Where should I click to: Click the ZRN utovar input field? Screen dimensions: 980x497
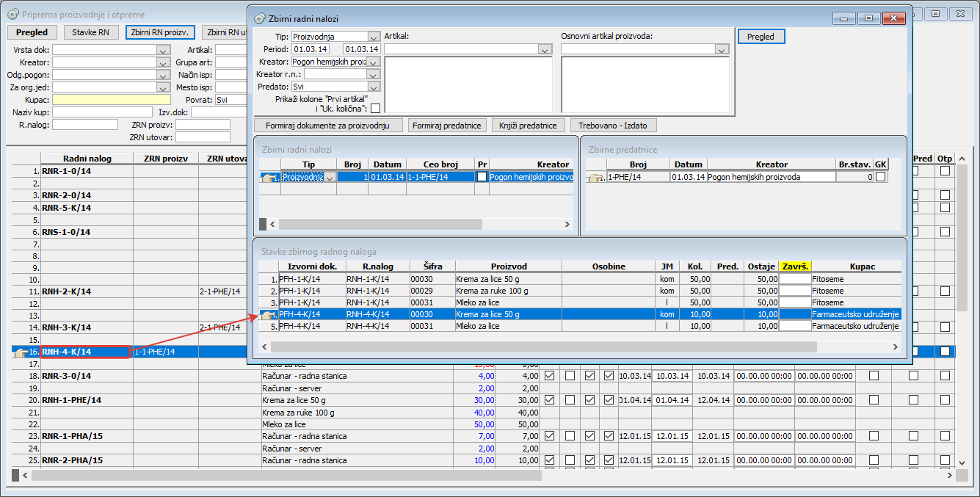click(x=203, y=137)
